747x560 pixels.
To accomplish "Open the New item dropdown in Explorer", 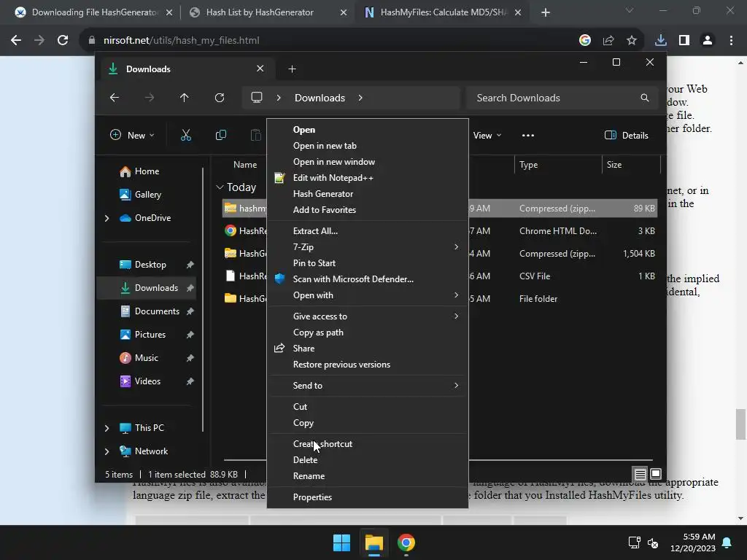I will [x=132, y=135].
